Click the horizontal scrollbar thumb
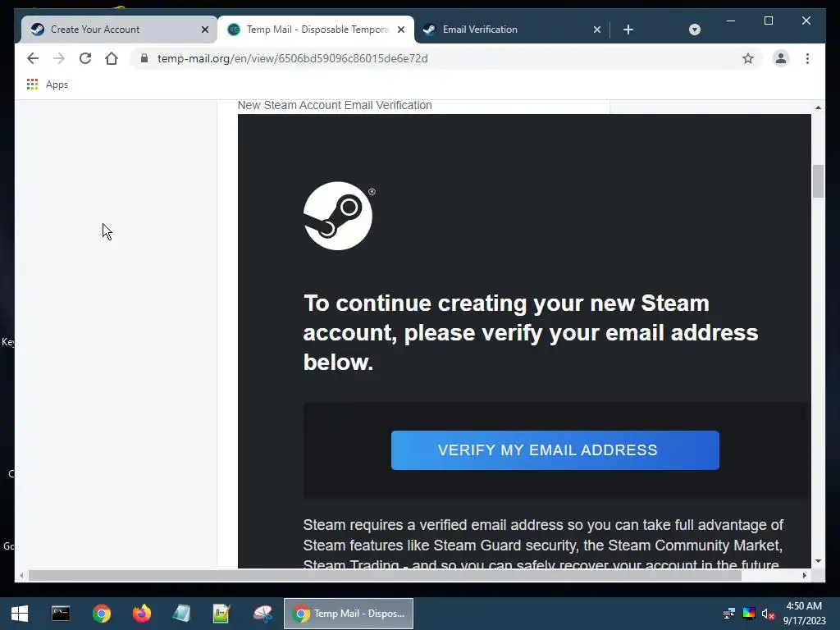 [385, 575]
